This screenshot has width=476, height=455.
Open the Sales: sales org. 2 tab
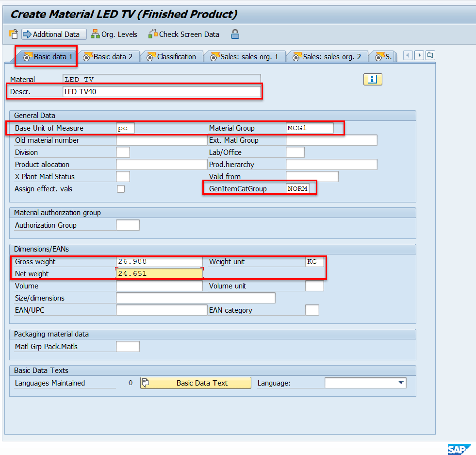(x=327, y=57)
